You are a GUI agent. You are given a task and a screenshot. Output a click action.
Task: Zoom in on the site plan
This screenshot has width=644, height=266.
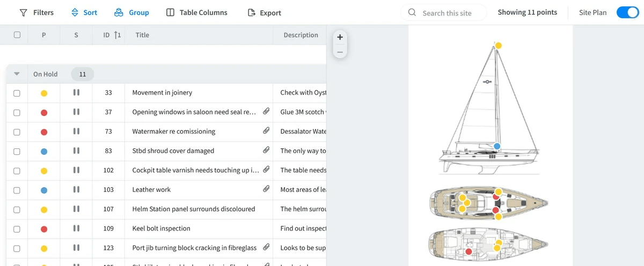[340, 38]
